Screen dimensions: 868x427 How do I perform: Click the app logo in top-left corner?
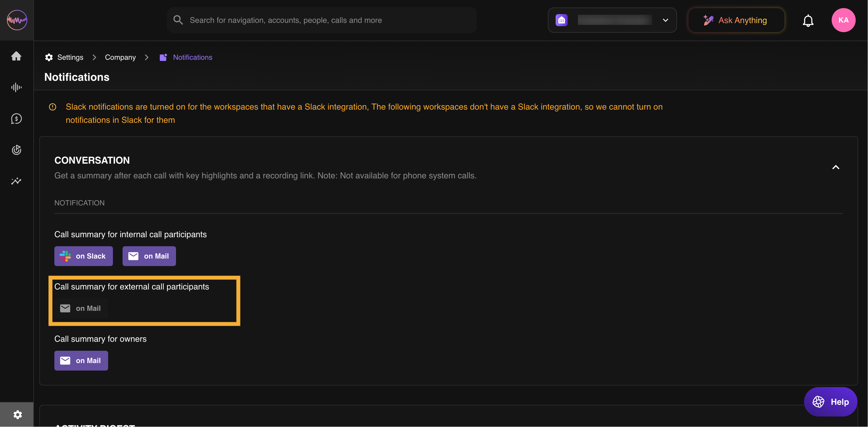pos(17,20)
